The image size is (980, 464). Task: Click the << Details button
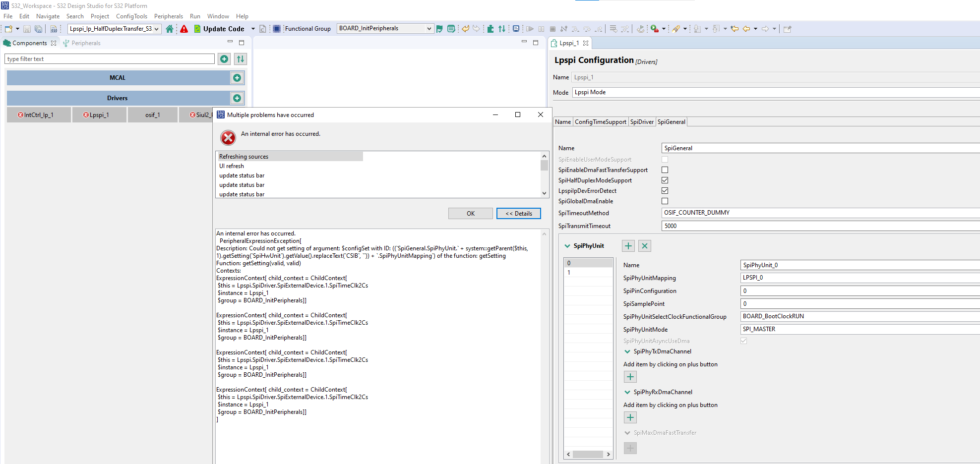click(518, 213)
